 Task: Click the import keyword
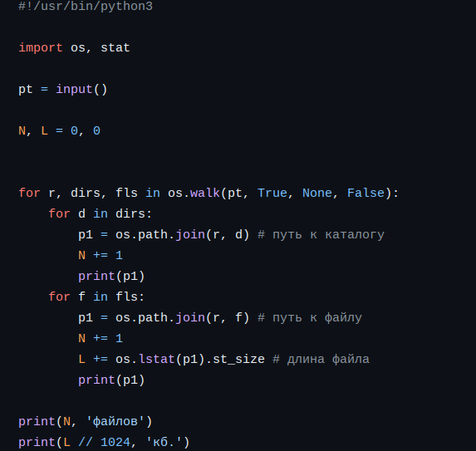41,47
